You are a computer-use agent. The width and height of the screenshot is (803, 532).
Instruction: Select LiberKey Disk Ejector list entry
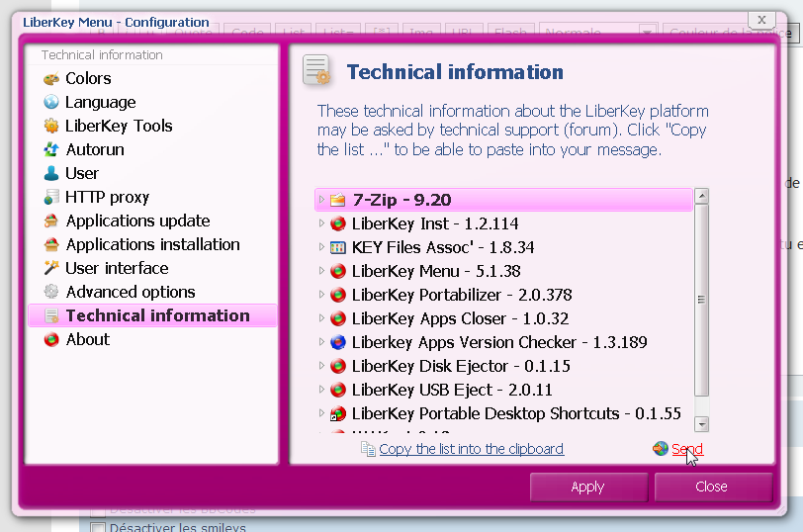[x=460, y=366]
